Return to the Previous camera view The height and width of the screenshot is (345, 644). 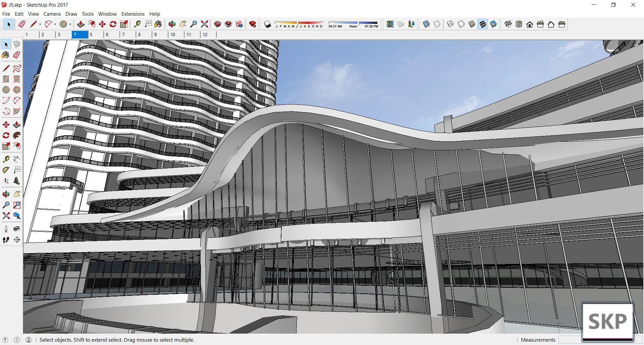coord(17,216)
